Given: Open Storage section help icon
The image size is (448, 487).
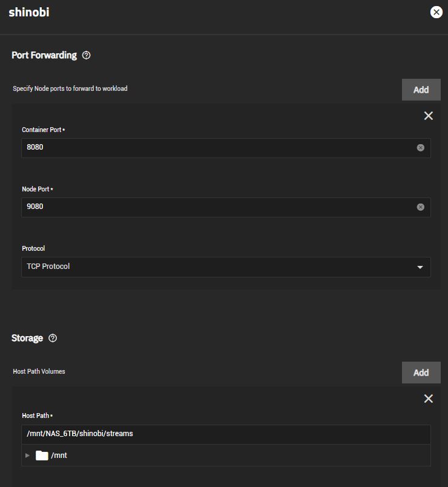Looking at the screenshot, I should click(53, 338).
